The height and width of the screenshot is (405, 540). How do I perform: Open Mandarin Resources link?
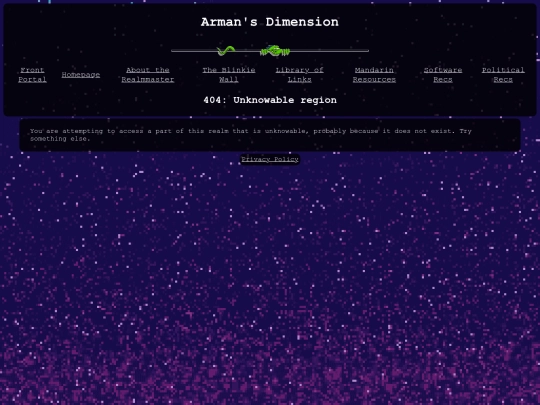click(374, 75)
